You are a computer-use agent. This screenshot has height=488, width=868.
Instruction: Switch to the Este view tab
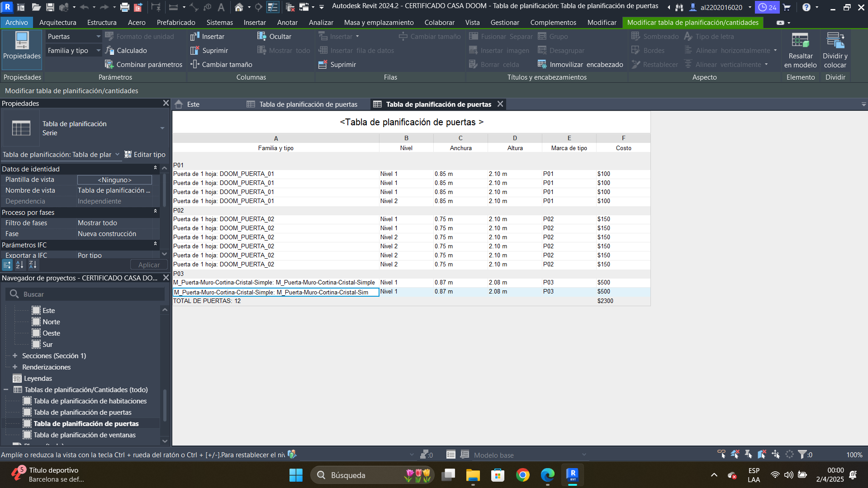pos(193,104)
